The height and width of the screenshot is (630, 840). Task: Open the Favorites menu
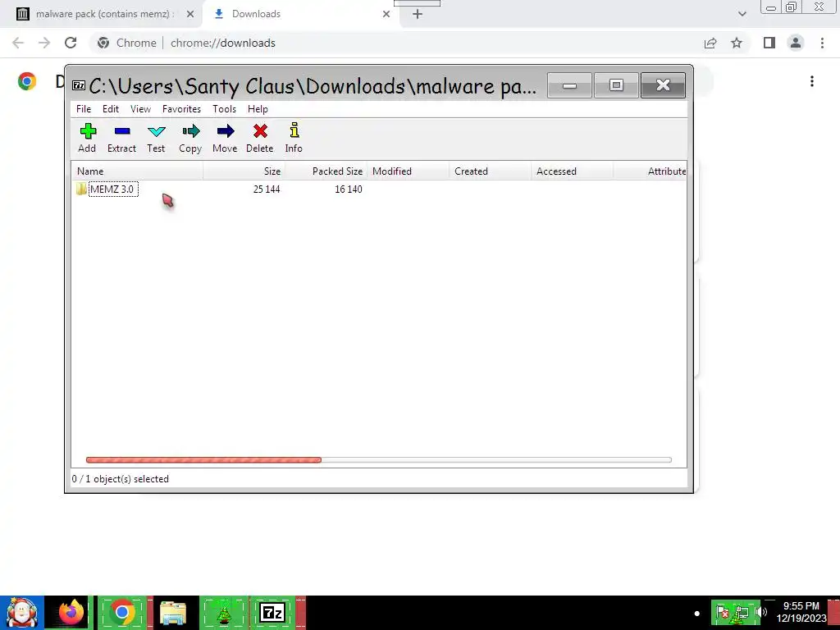click(x=181, y=109)
